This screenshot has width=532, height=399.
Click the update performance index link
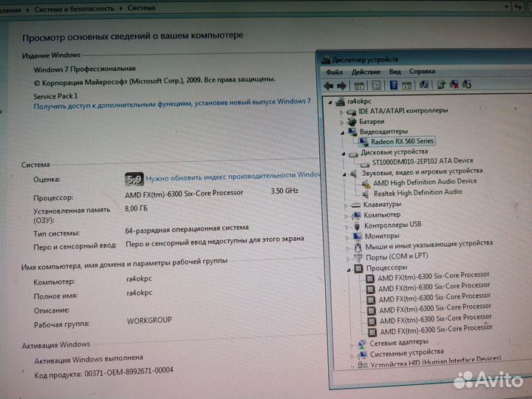[233, 177]
